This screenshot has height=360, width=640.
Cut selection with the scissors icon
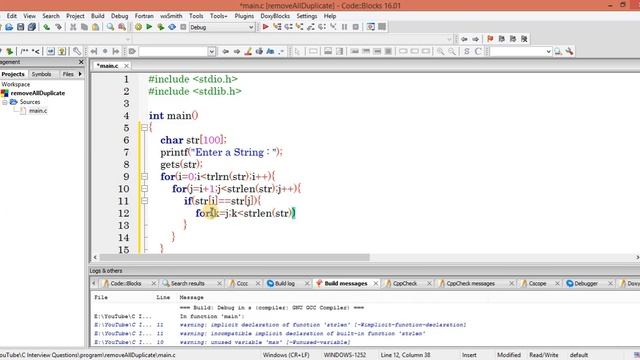73,27
